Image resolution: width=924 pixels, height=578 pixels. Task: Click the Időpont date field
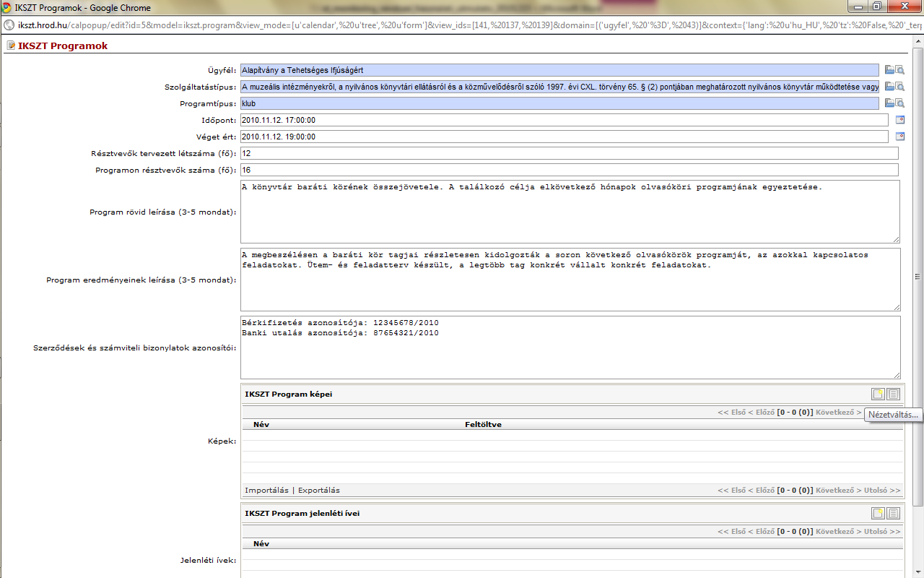click(564, 120)
